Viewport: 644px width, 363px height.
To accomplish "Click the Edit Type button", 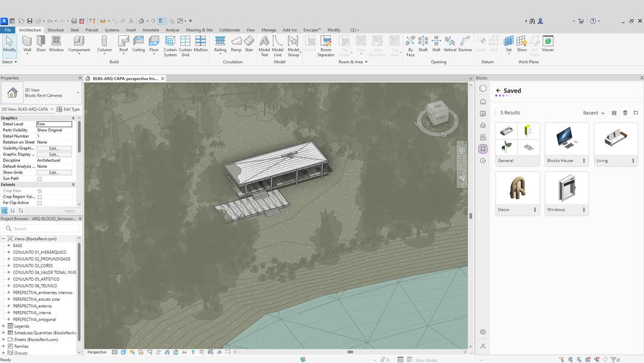I will 69,109.
